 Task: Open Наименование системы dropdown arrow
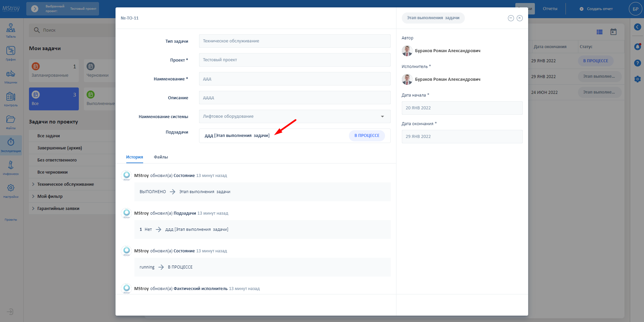click(382, 116)
